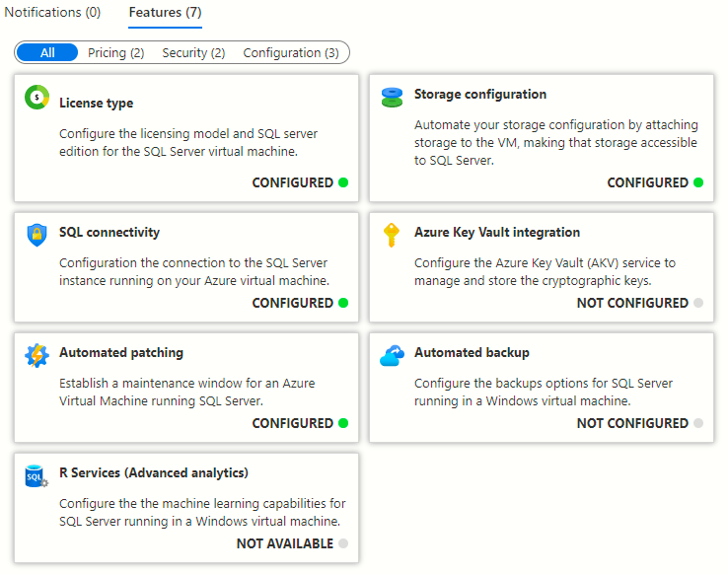The image size is (728, 574).
Task: Filter features by Pricing (2)
Action: pos(116,53)
